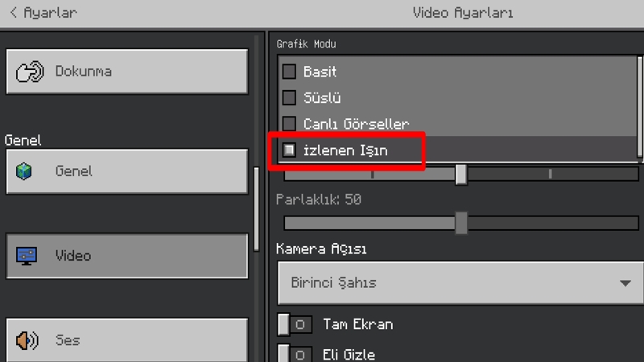The height and width of the screenshot is (362, 644).
Task: Click the Parlaklık brightness slider handle
Action: (461, 223)
